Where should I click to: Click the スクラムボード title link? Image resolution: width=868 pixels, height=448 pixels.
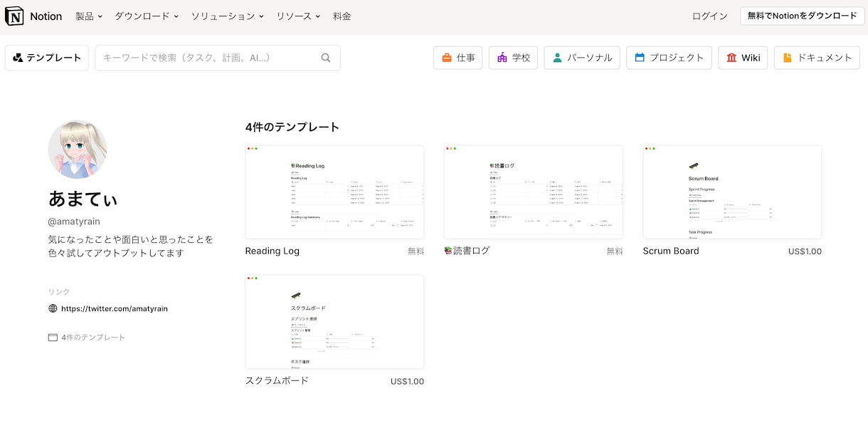tap(277, 380)
